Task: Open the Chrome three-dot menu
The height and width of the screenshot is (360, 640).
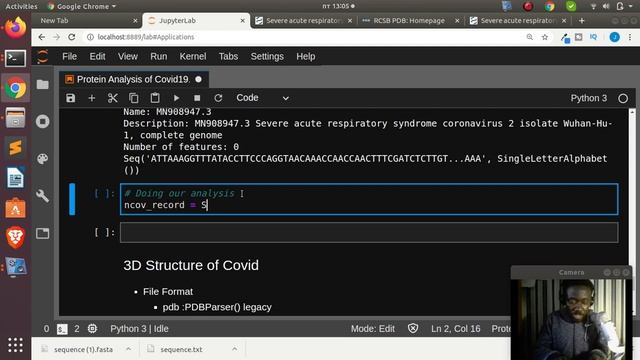Action: [630, 37]
